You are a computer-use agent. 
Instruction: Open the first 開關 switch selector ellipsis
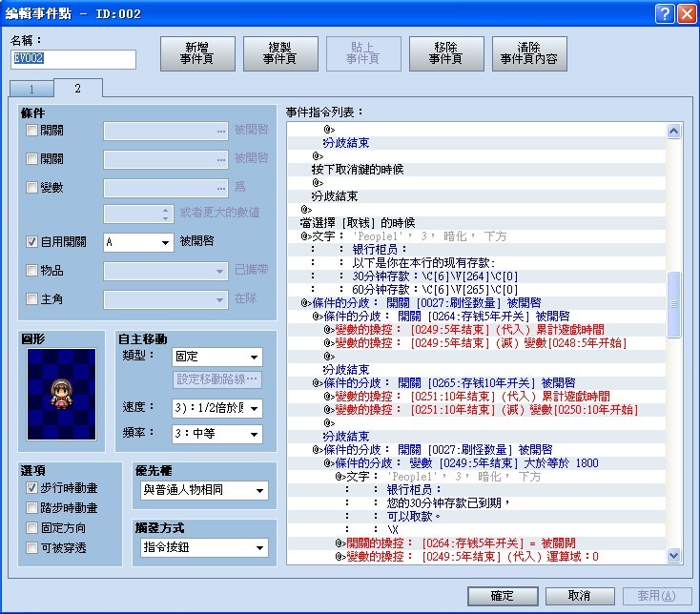click(221, 132)
